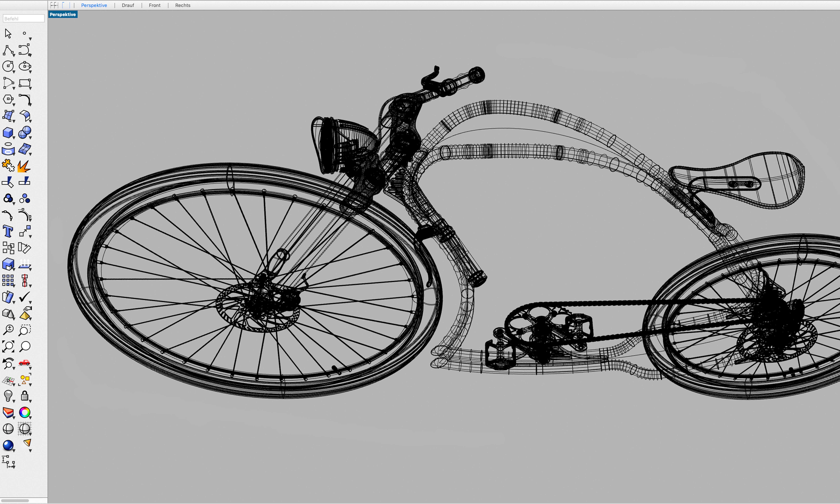Click the padlock Lock objects tool
This screenshot has height=504, width=840.
tap(24, 396)
